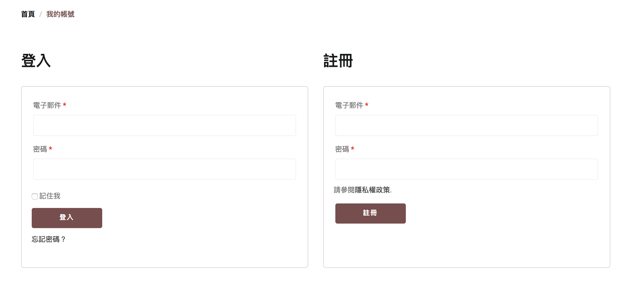Click the 電子郵件 label in the registration form
This screenshot has width=644, height=283.
click(x=349, y=105)
